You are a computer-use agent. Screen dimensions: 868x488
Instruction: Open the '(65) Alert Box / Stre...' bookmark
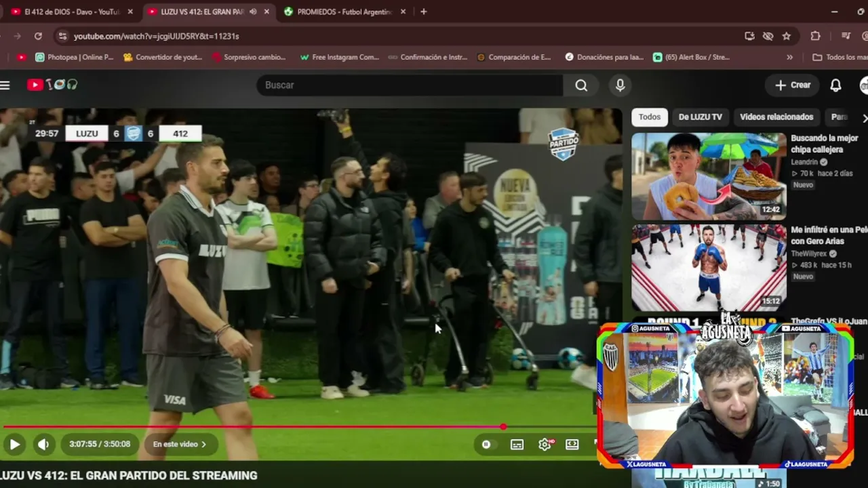point(691,58)
